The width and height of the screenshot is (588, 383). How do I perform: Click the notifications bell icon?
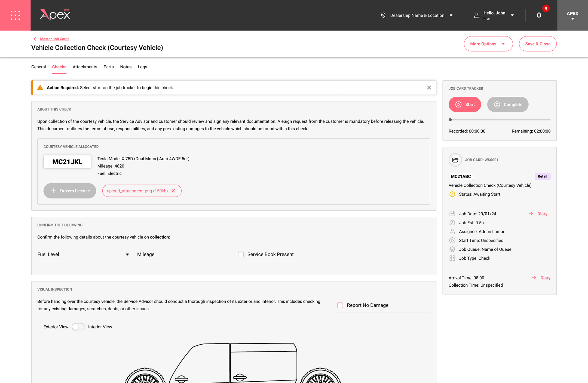click(x=539, y=15)
